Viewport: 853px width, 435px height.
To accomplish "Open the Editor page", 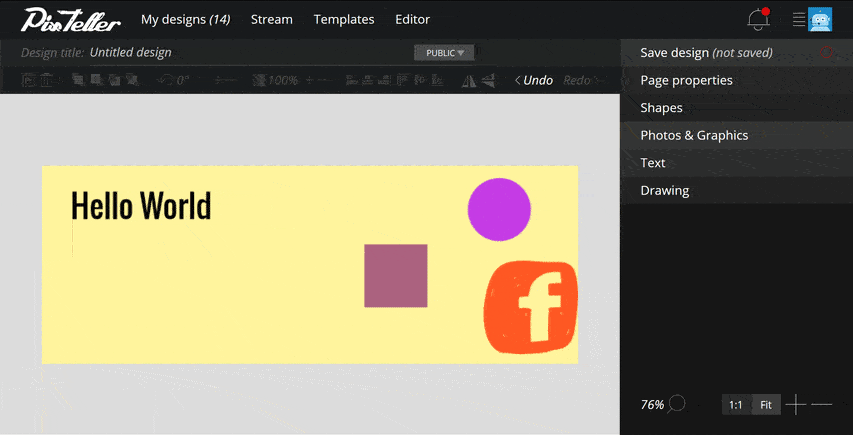I will (412, 20).
